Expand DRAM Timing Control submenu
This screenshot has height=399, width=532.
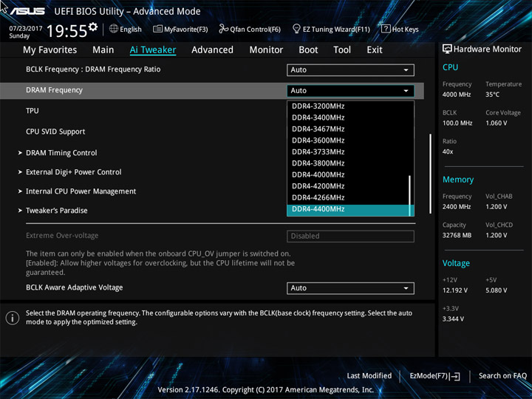61,153
